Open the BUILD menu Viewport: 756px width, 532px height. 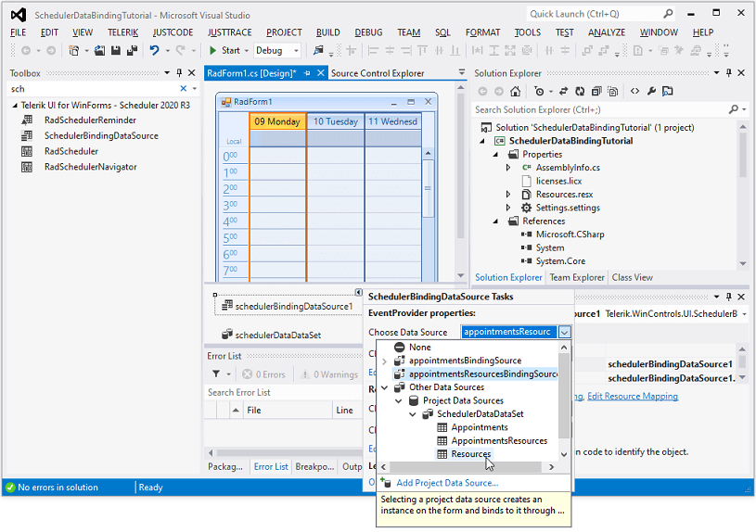click(327, 32)
